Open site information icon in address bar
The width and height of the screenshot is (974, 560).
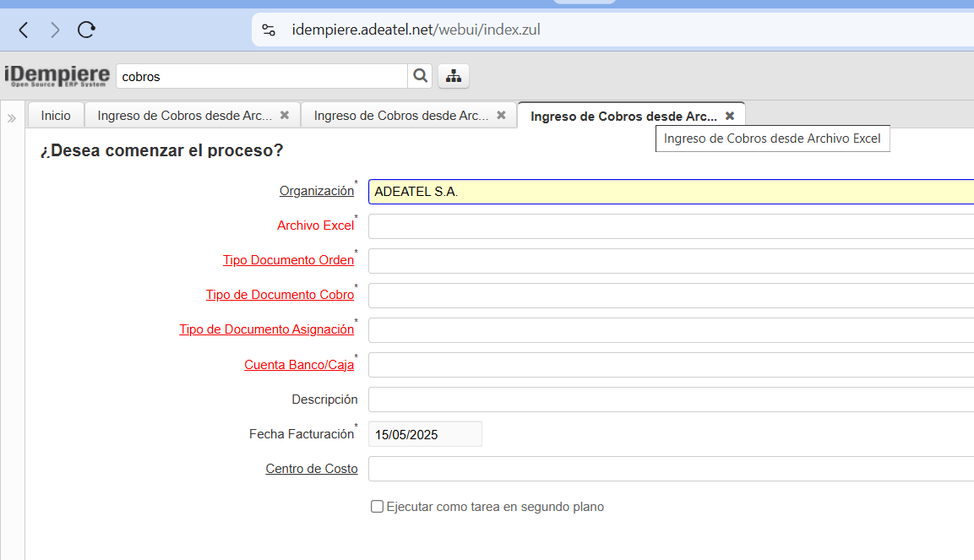click(x=269, y=30)
